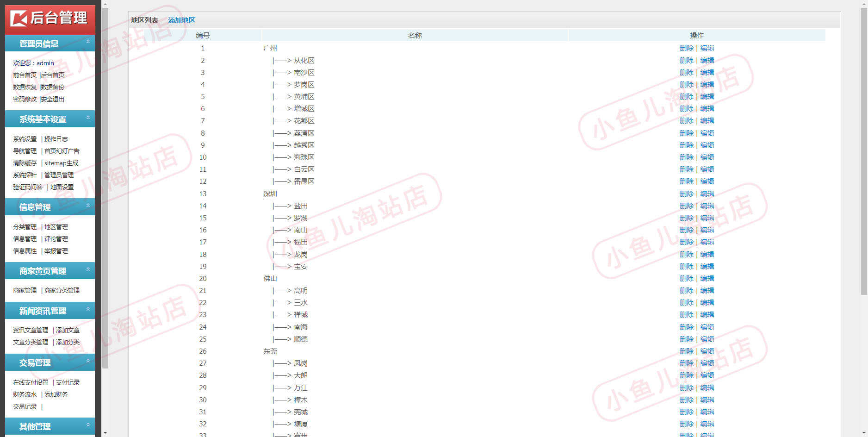The width and height of the screenshot is (868, 437).
Task: Open 地区管理 menu item
Action: click(x=56, y=227)
